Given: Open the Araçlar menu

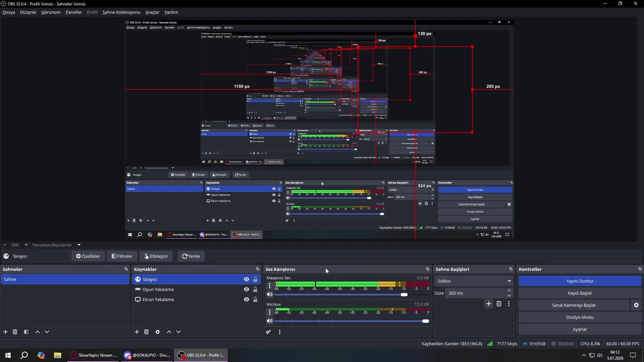Looking at the screenshot, I should pyautogui.click(x=152, y=12).
